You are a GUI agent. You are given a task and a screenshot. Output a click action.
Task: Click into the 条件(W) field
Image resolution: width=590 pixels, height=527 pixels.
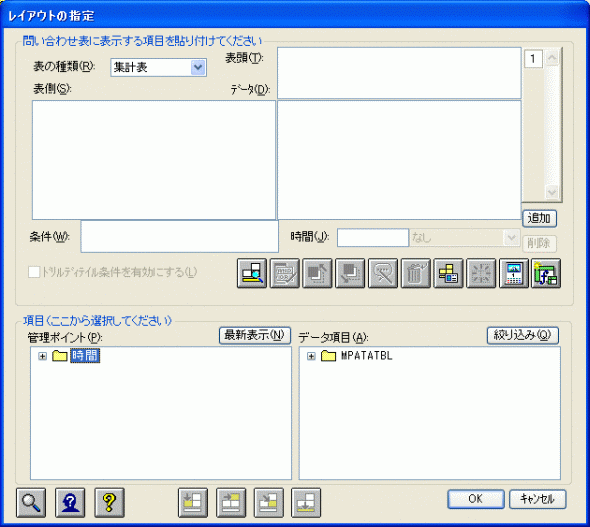tap(179, 236)
